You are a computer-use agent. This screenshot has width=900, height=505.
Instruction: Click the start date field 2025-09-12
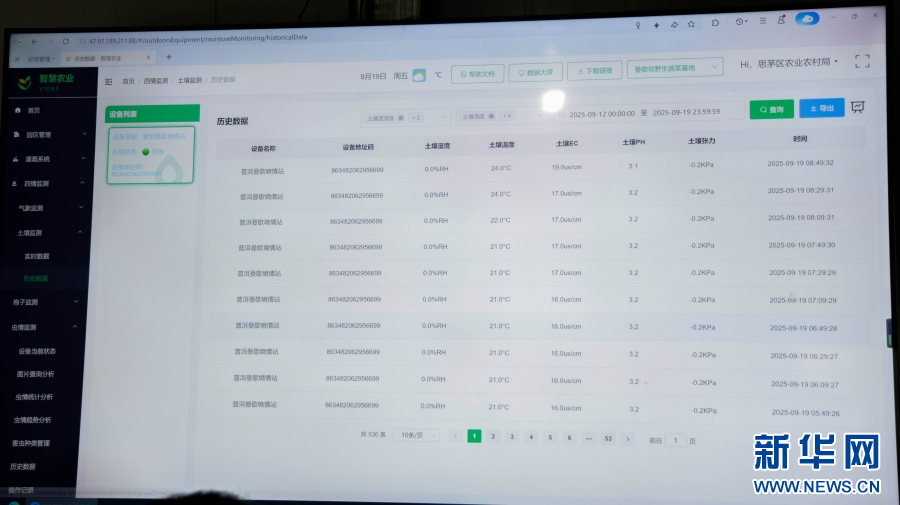click(601, 113)
